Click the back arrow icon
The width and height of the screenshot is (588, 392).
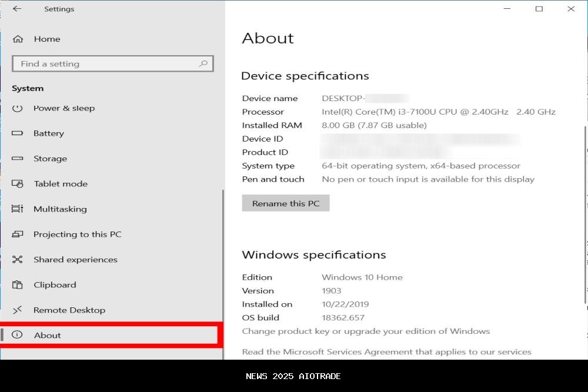pos(16,9)
